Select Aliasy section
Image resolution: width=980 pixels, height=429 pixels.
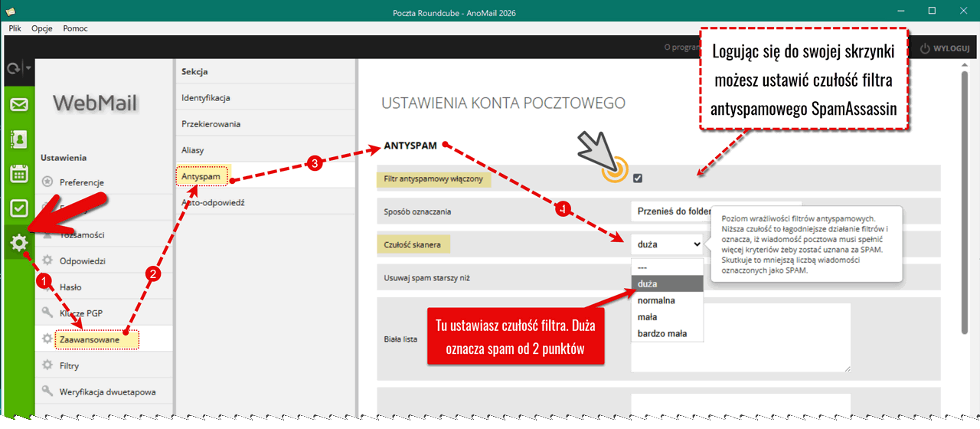[x=266, y=150]
